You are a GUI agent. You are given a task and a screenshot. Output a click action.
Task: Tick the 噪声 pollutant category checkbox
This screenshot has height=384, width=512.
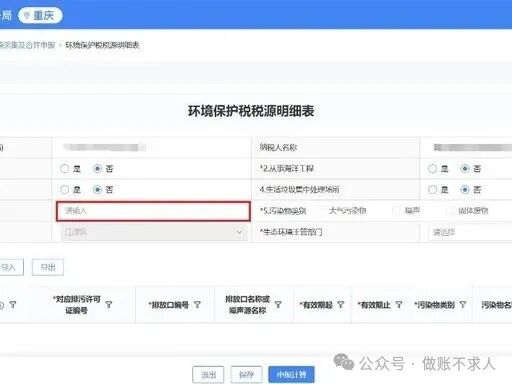click(x=396, y=210)
